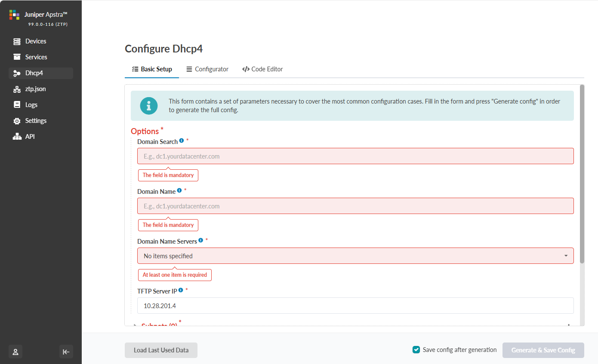Click the Services archive icon
The height and width of the screenshot is (364, 598).
[17, 57]
